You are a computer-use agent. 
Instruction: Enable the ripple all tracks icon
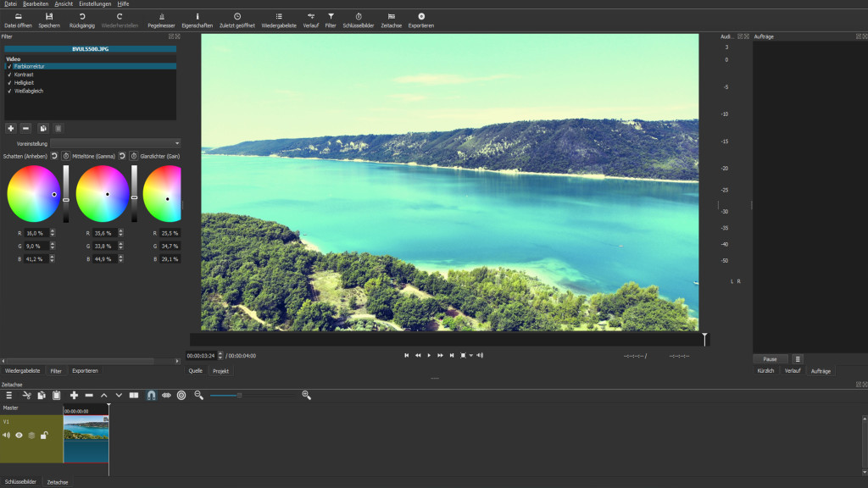coord(181,395)
